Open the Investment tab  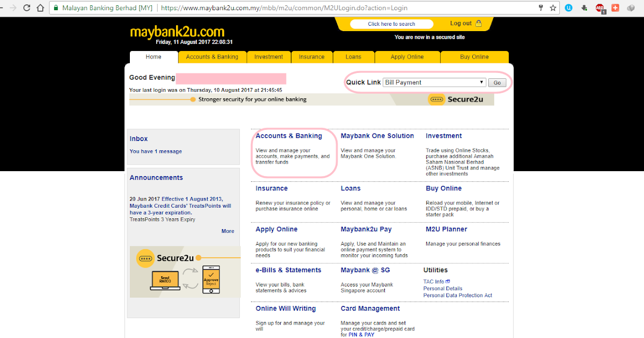(x=268, y=57)
